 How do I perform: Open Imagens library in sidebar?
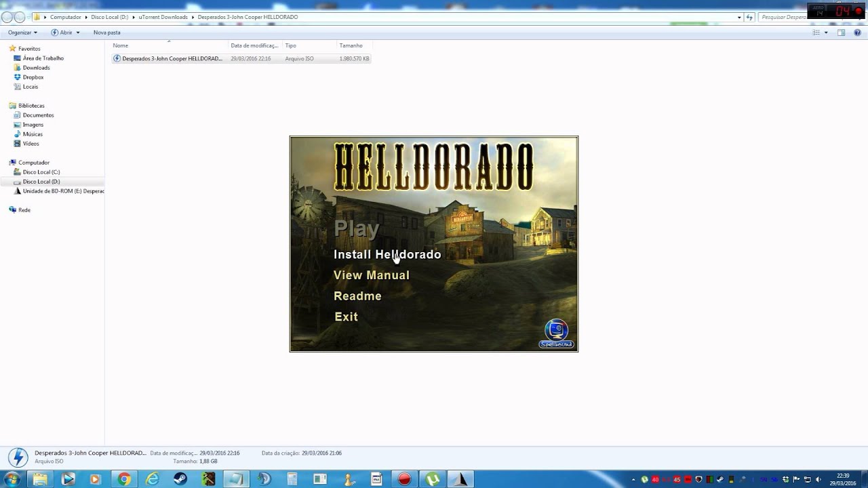pyautogui.click(x=33, y=125)
